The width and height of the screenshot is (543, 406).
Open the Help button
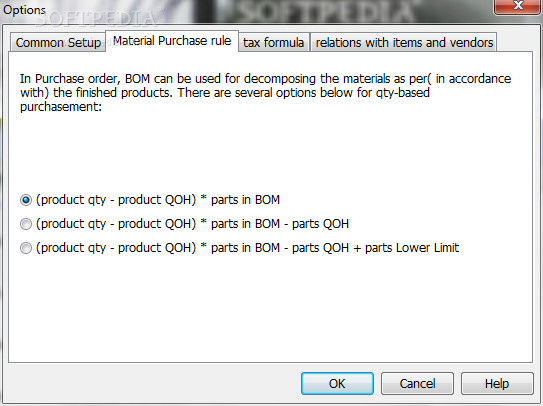(x=497, y=383)
